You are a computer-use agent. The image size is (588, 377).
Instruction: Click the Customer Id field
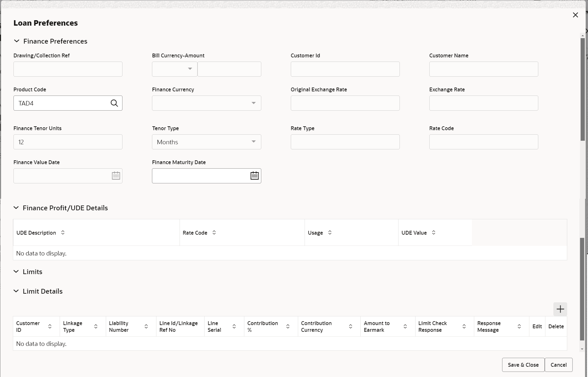345,69
